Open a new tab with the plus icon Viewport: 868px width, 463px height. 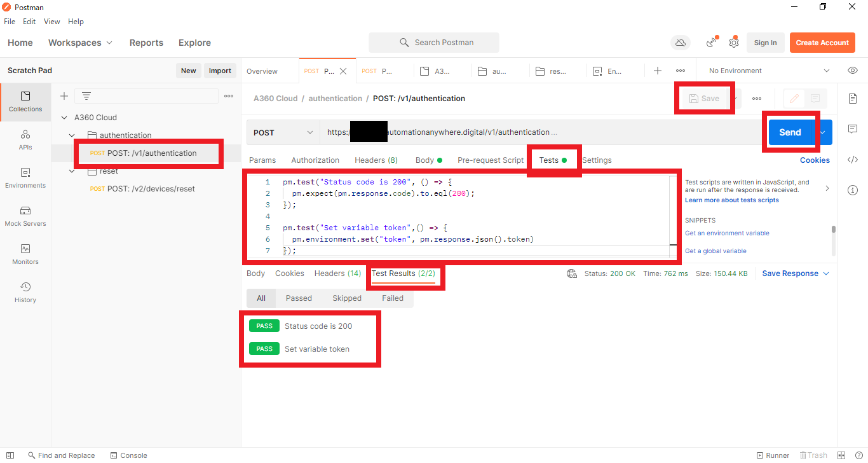pyautogui.click(x=658, y=71)
